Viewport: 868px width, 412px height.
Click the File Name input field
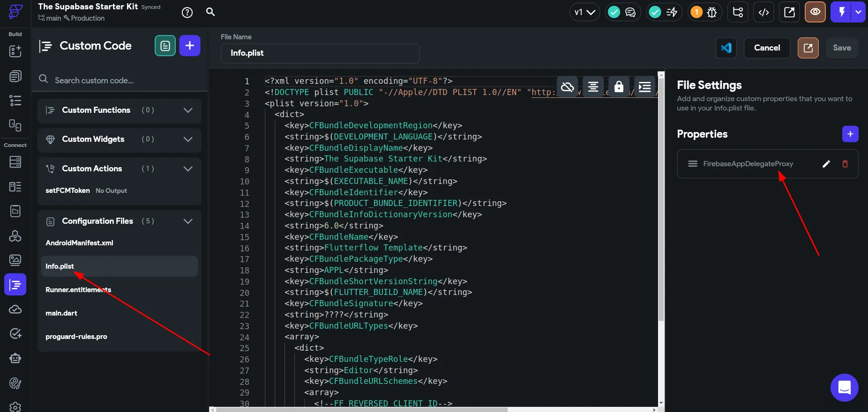coord(320,53)
